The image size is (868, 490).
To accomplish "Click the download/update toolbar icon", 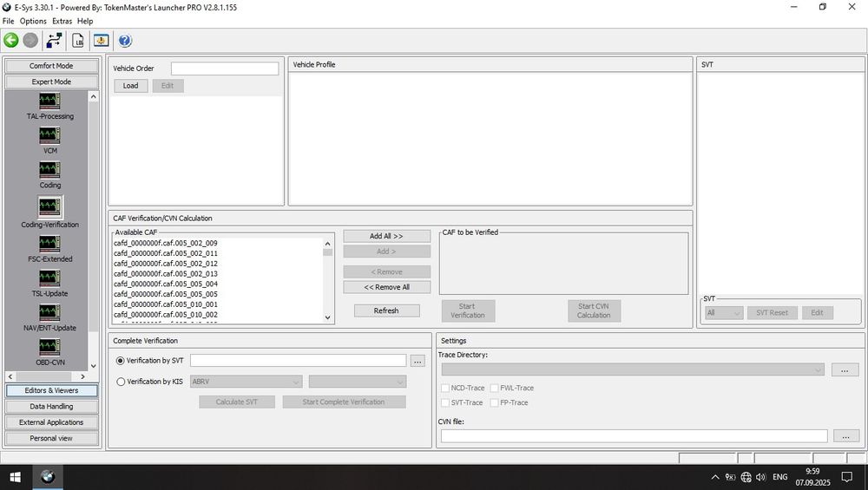I will pyautogui.click(x=102, y=41).
